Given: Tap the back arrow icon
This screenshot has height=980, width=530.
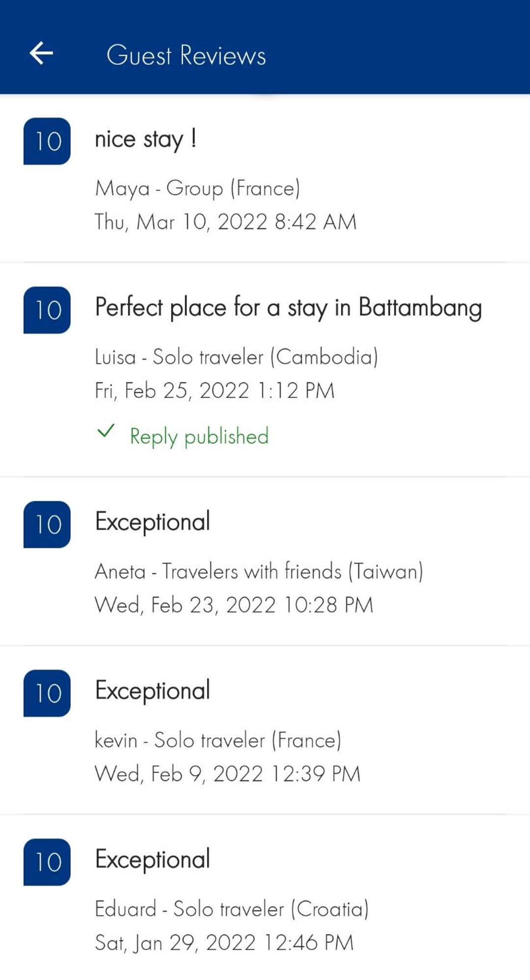Looking at the screenshot, I should click(x=41, y=53).
